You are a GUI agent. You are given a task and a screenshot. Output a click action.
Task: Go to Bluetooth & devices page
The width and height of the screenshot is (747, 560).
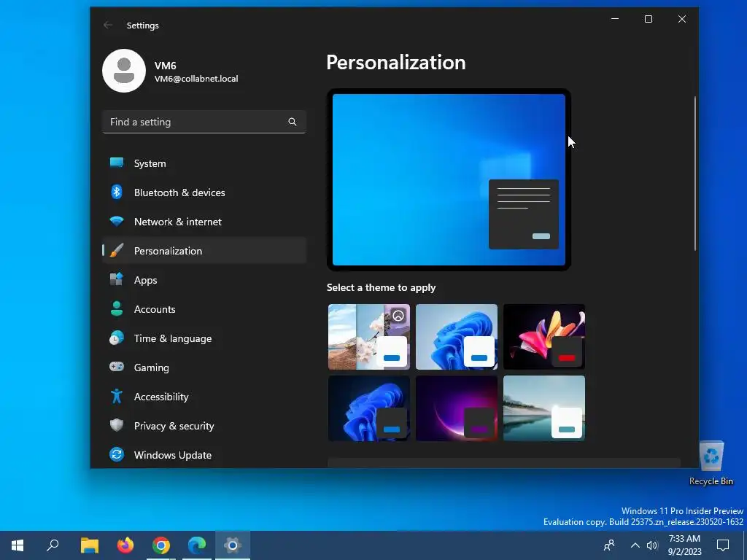[204, 192]
